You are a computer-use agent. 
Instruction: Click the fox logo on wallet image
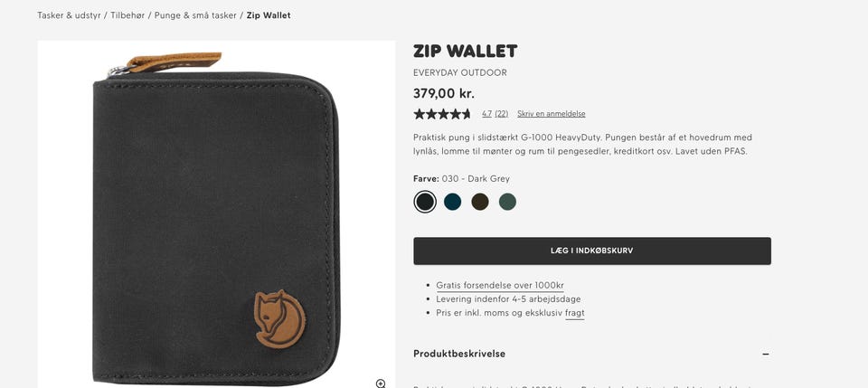pyautogui.click(x=279, y=319)
